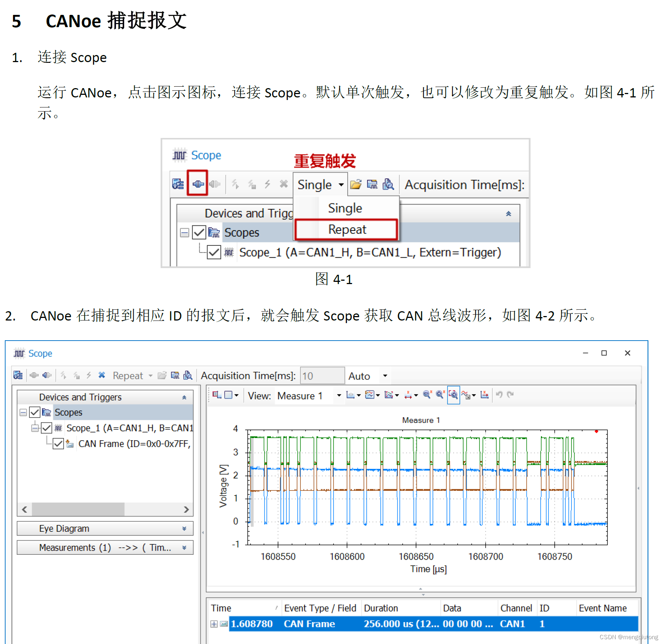Collapse the Scope_1 node in lower tree
This screenshot has height=644, width=664.
coord(35,428)
